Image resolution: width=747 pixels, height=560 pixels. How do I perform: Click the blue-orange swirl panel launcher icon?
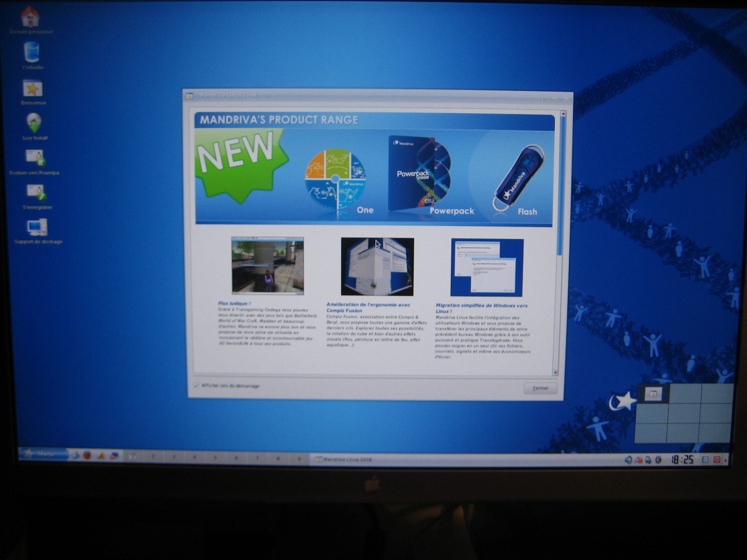[x=75, y=455]
